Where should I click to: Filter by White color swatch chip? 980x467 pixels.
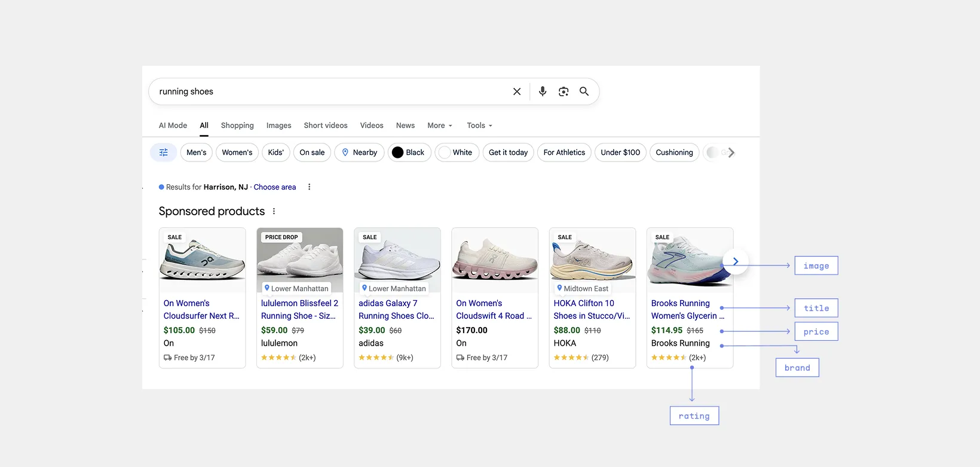click(x=457, y=152)
